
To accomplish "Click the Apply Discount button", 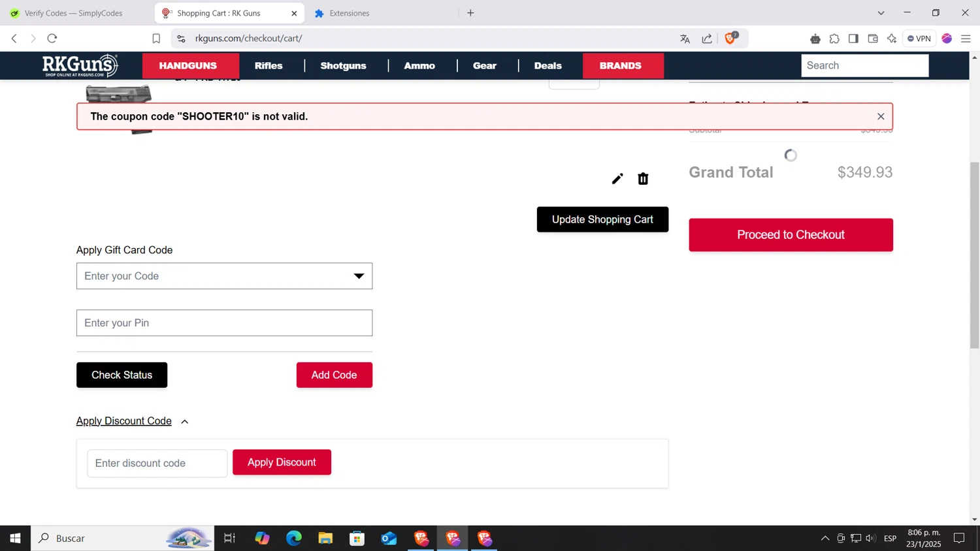I will click(x=282, y=462).
